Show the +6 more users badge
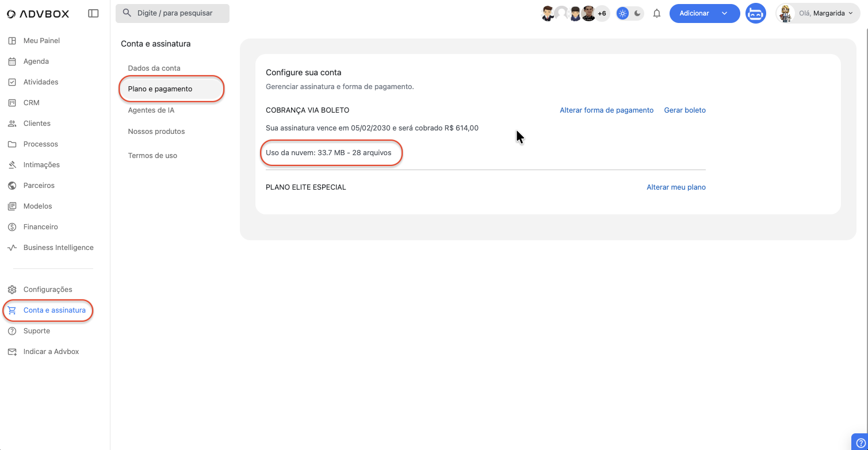This screenshot has height=450, width=868. 602,13
